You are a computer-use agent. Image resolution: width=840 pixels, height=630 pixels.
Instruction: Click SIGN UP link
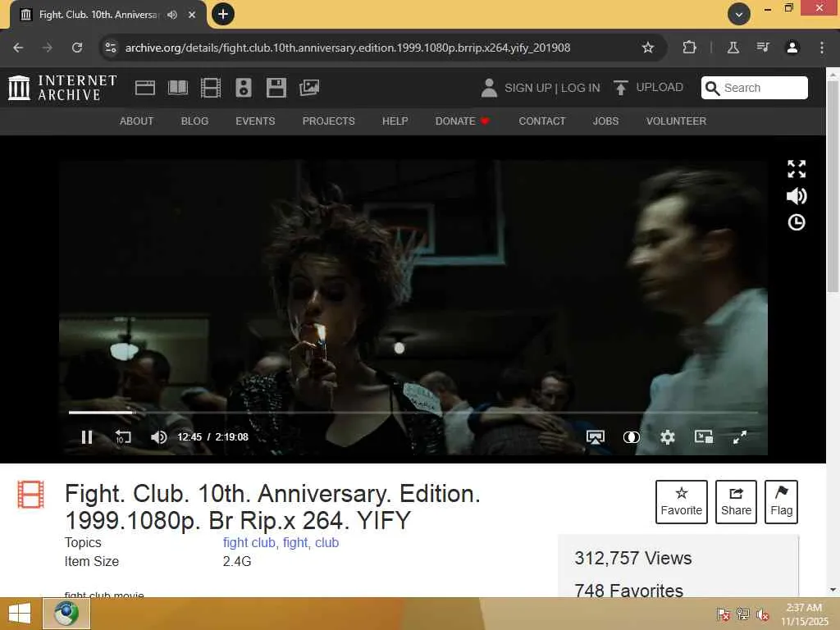(527, 88)
